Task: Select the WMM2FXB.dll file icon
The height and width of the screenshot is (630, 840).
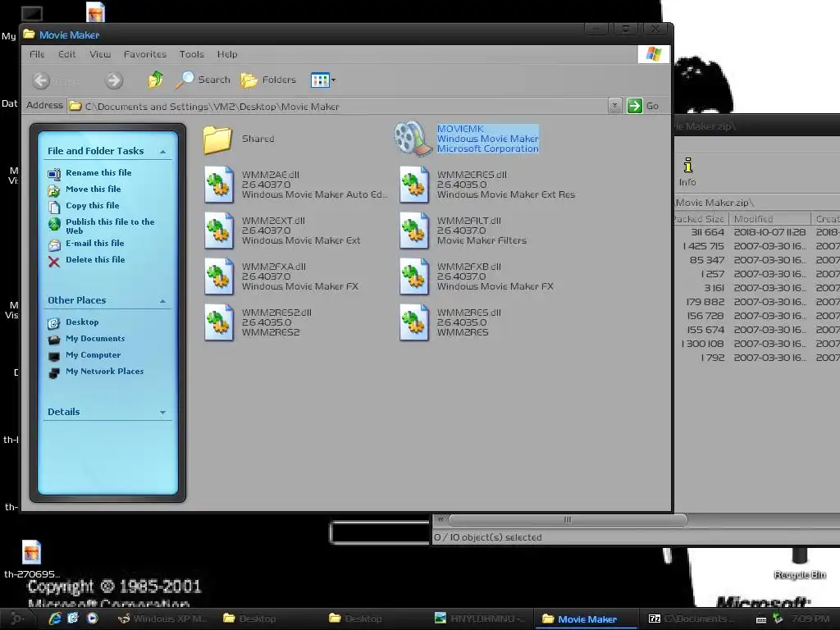Action: click(414, 276)
